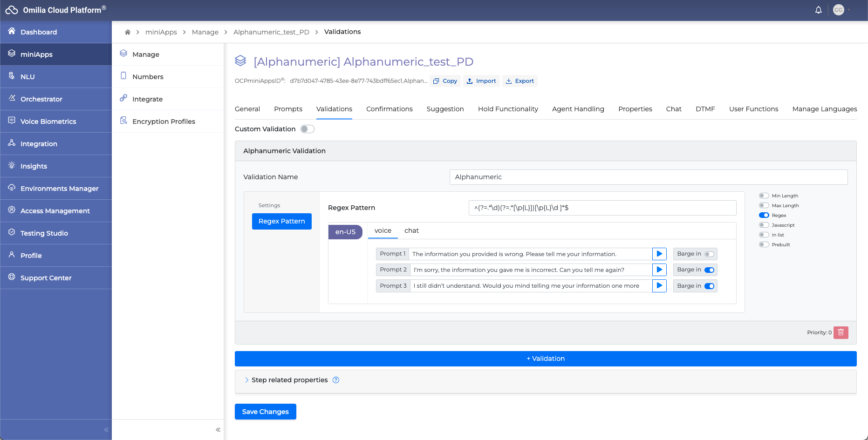Disable the Regex validation switch

764,216
